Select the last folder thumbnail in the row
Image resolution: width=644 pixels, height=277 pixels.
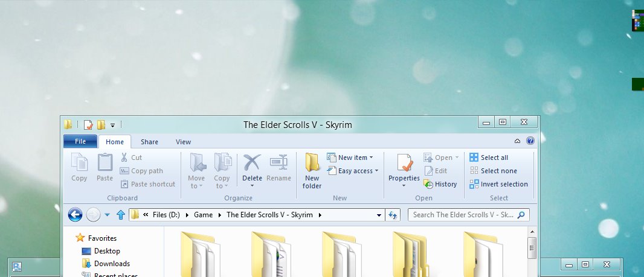[483, 254]
